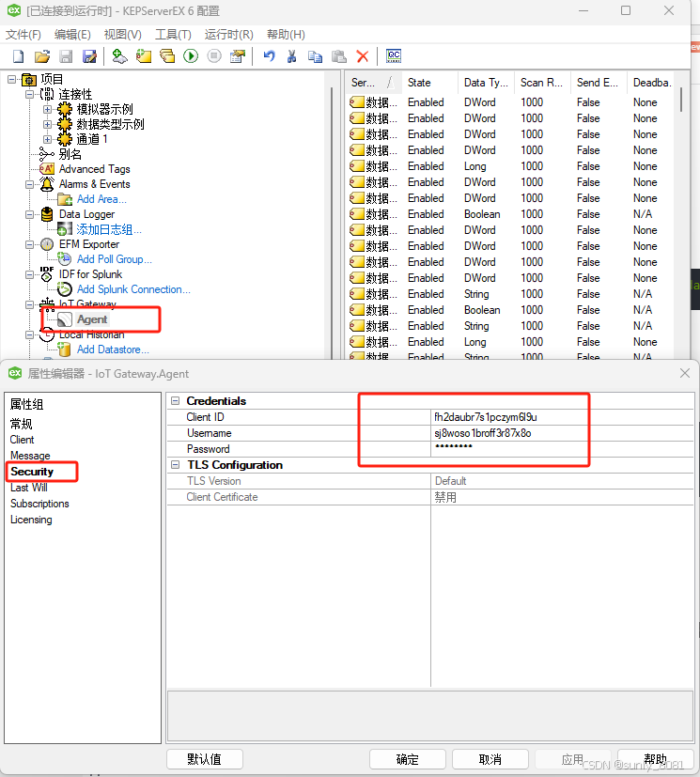This screenshot has width=700, height=777.
Task: Click the Save As disk icon
Action: [x=89, y=56]
